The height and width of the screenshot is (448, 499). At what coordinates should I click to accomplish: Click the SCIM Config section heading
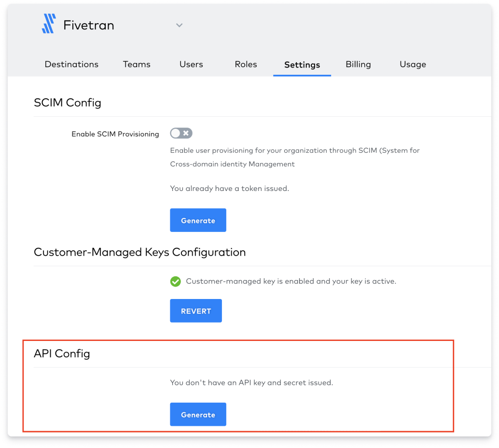click(68, 102)
